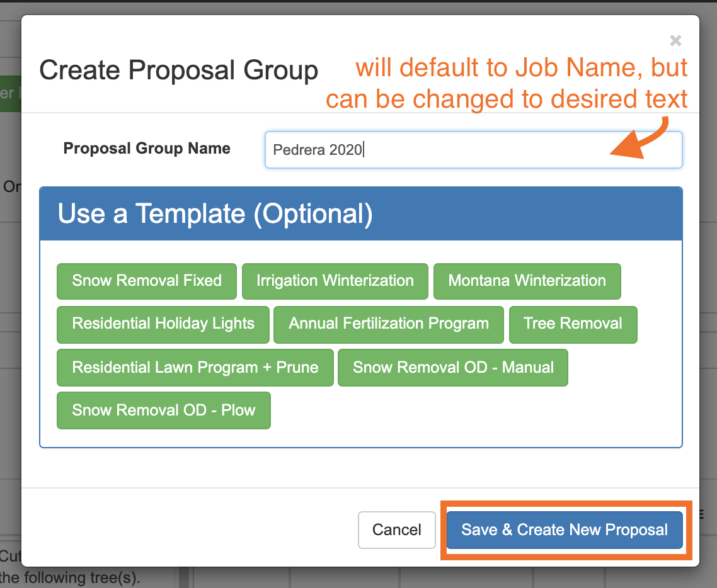Viewport: 717px width, 588px height.
Task: Click the green button behind the dialog's left edge
Action: [11, 94]
